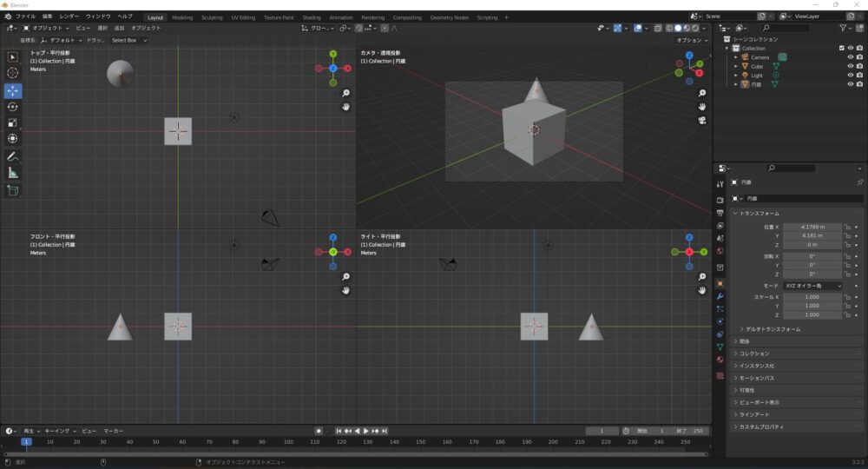This screenshot has width=868, height=469.
Task: Select the Cursor tool
Action: pyautogui.click(x=12, y=73)
